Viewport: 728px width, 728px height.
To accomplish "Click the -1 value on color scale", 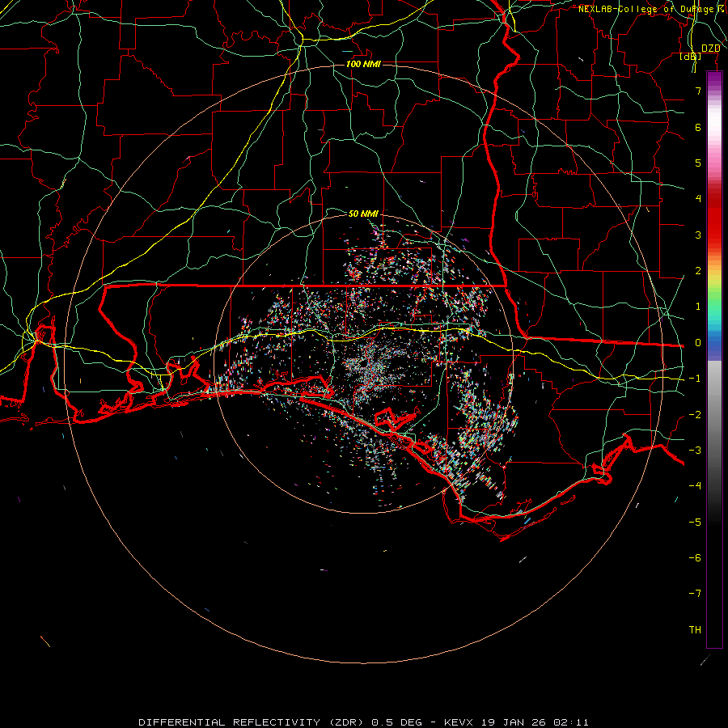I will pyautogui.click(x=695, y=379).
